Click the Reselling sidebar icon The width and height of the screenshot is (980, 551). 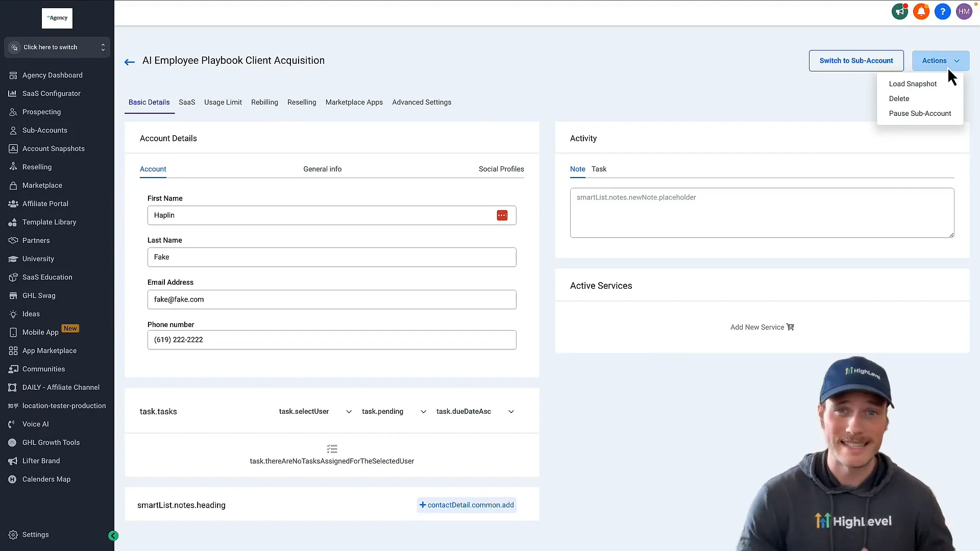13,167
